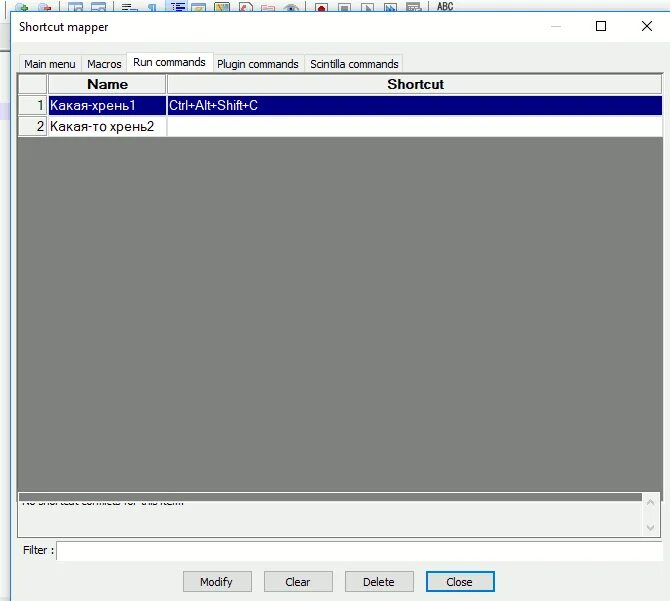Click the Delete button

pos(379,582)
